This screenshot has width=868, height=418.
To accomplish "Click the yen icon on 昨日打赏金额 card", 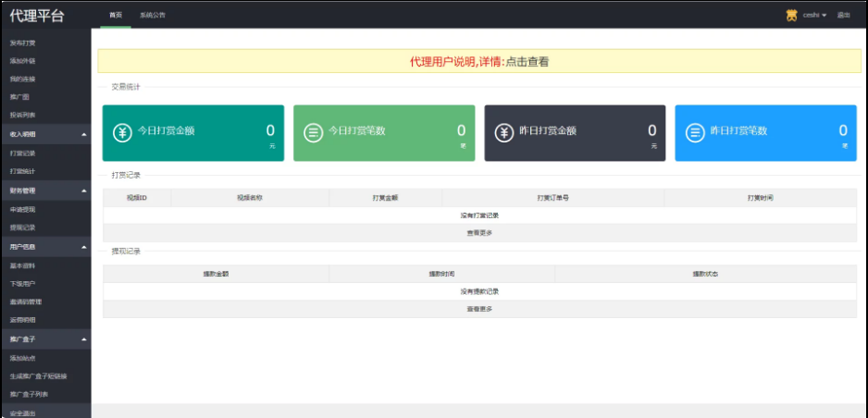I will 504,132.
